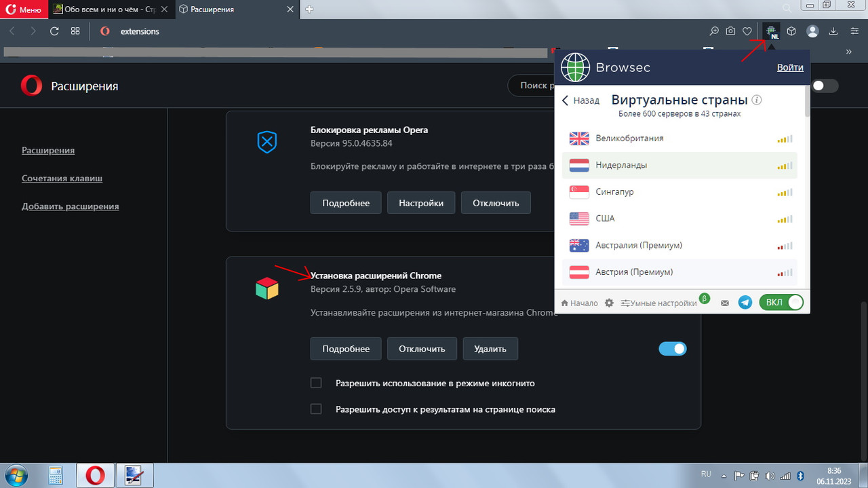Viewport: 868px width, 488px height.
Task: Click the page zoom magnifier icon
Action: [714, 31]
